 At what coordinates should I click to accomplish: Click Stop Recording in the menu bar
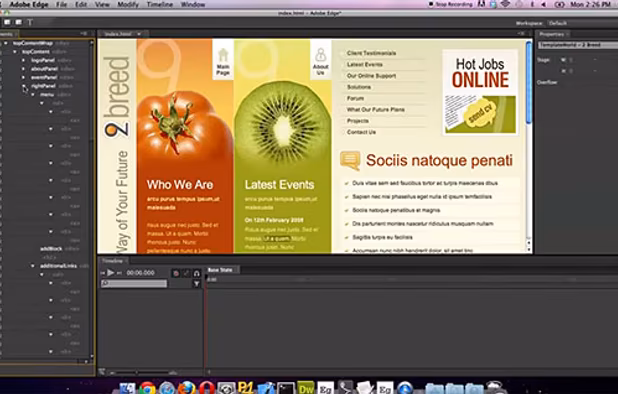pyautogui.click(x=451, y=4)
